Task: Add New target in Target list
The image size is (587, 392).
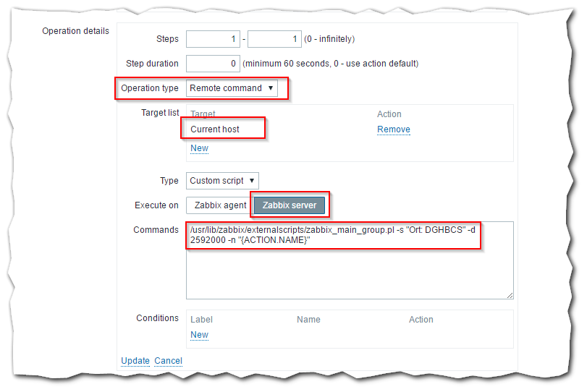Action: click(x=199, y=148)
